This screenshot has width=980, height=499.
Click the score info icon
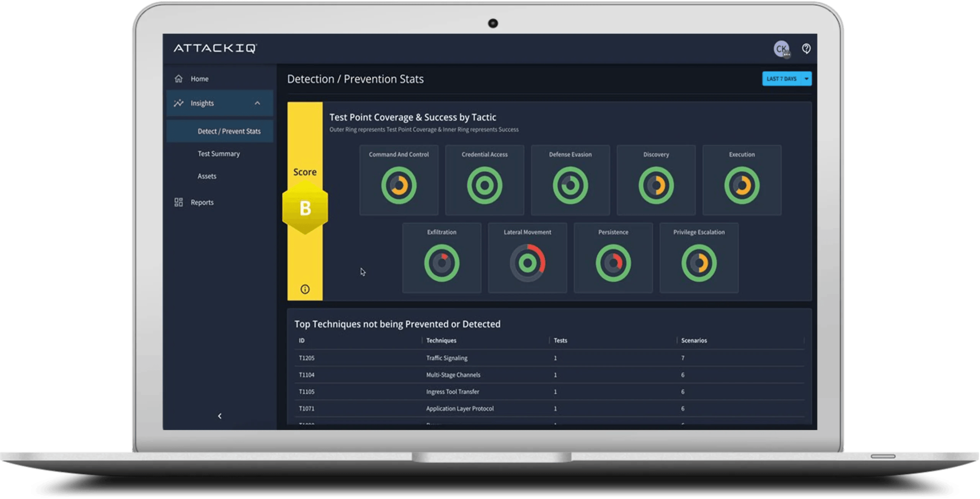[x=305, y=289]
